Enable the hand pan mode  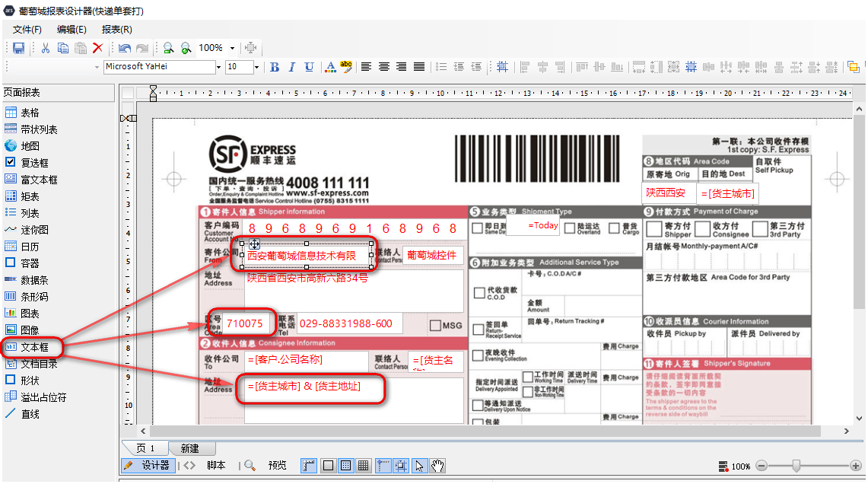(437, 466)
